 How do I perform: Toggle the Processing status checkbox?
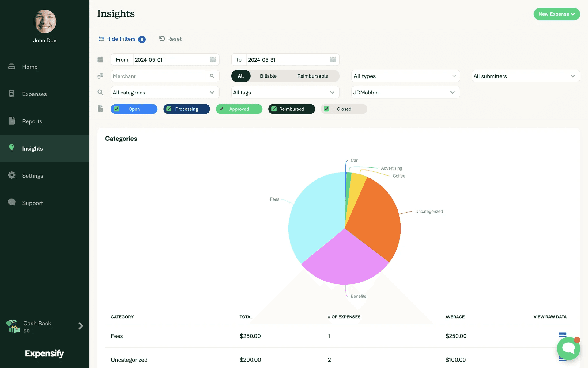(x=169, y=109)
